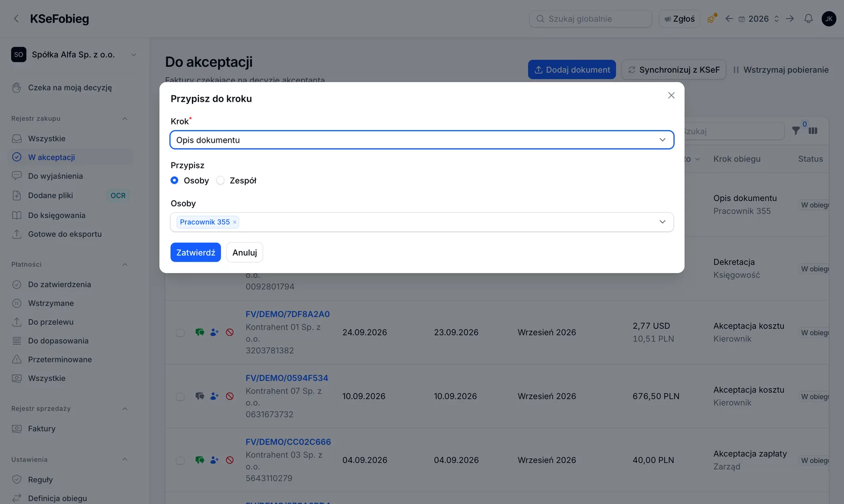Open the Krok dropdown showing Opis dokumentu

pyautogui.click(x=422, y=140)
